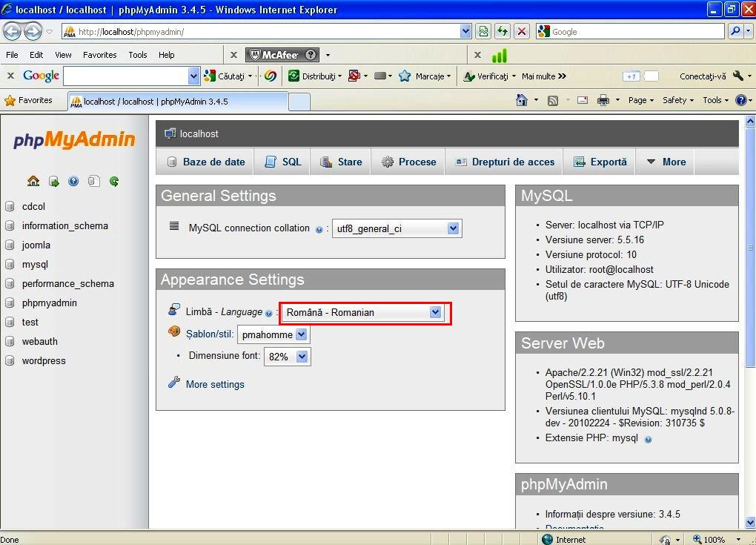Click the Refresh icon beside address bar
Screen dimensions: 756x545
503,32
